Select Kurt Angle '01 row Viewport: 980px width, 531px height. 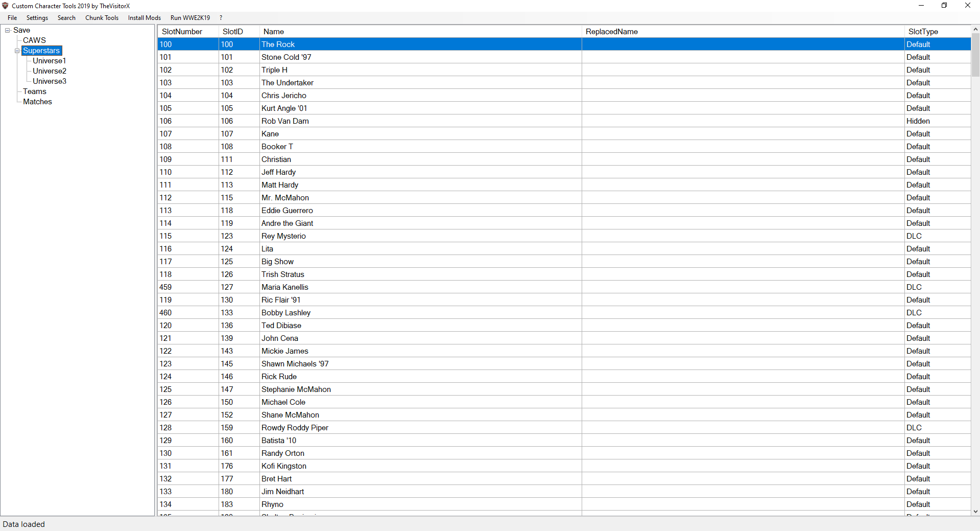pos(564,108)
